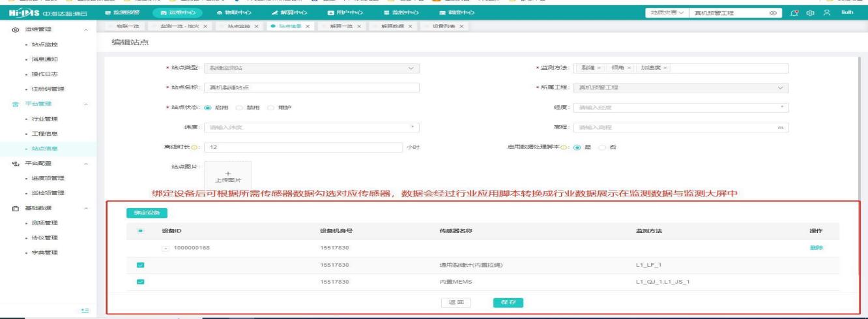Open the 站点类型 dropdown

coord(311,68)
